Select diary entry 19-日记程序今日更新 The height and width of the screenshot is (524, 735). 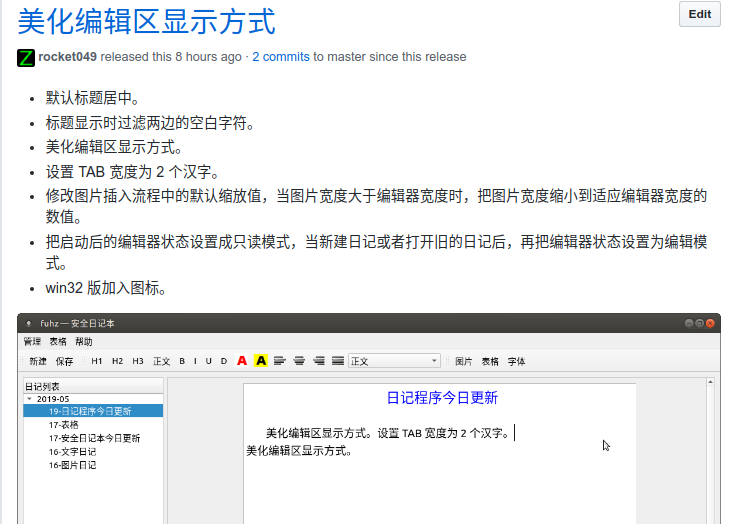click(x=93, y=411)
